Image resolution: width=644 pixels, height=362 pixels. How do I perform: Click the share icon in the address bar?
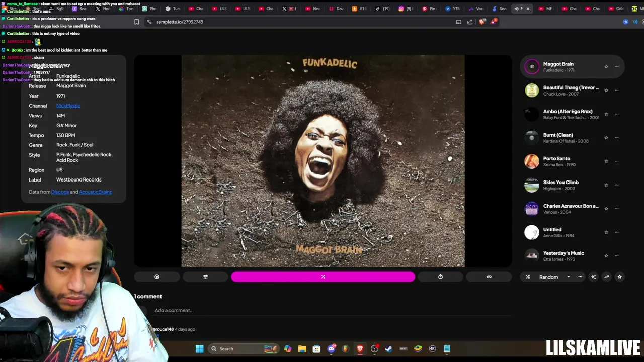pos(470,22)
